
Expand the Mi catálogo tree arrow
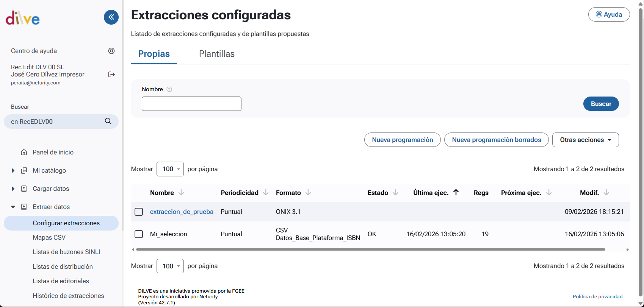tap(13, 171)
